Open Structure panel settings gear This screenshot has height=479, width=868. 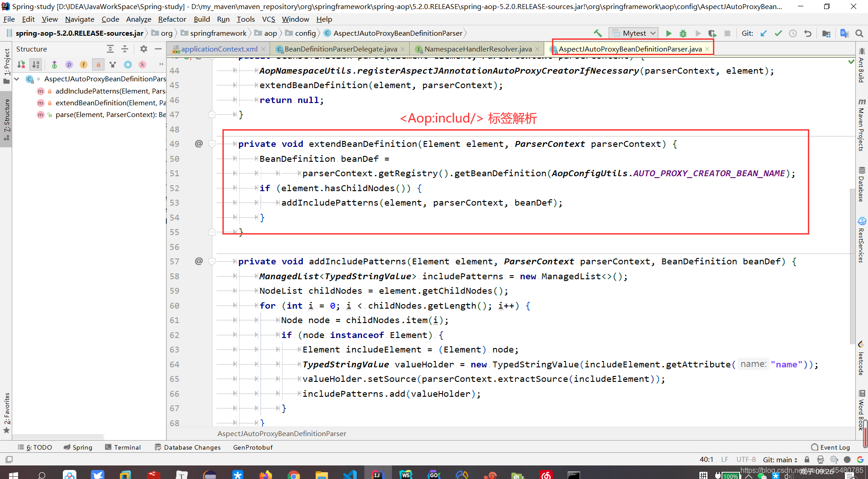tap(143, 49)
